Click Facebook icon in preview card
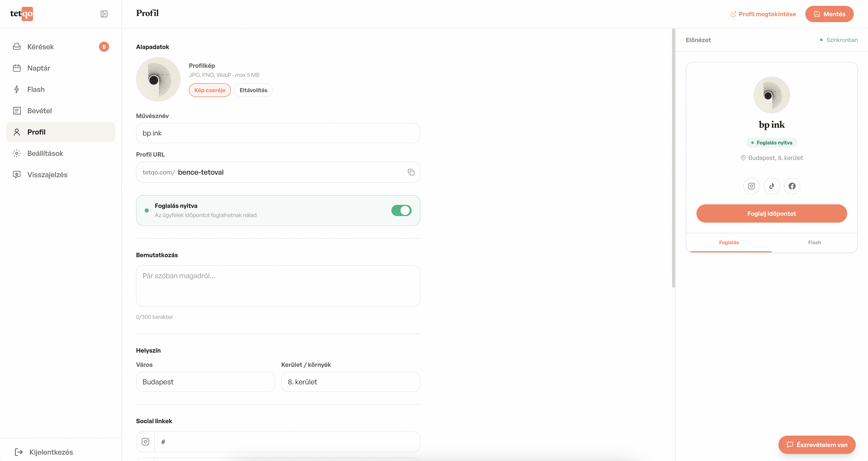Viewport: 868px width, 461px height. (x=792, y=186)
